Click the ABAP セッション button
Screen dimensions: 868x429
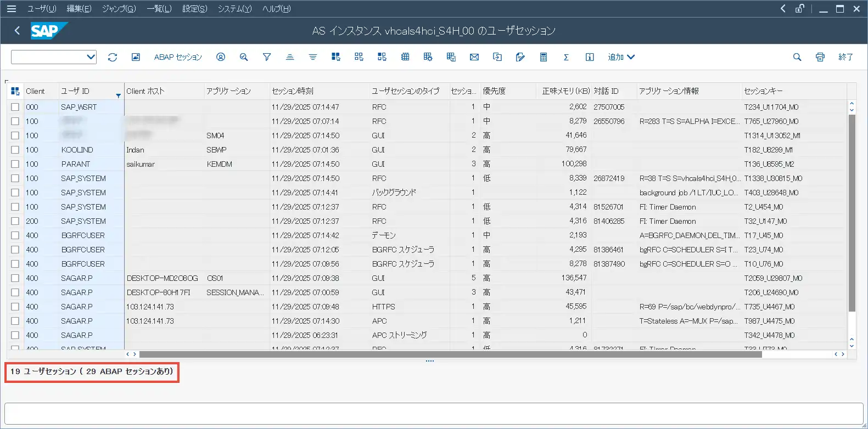point(178,57)
